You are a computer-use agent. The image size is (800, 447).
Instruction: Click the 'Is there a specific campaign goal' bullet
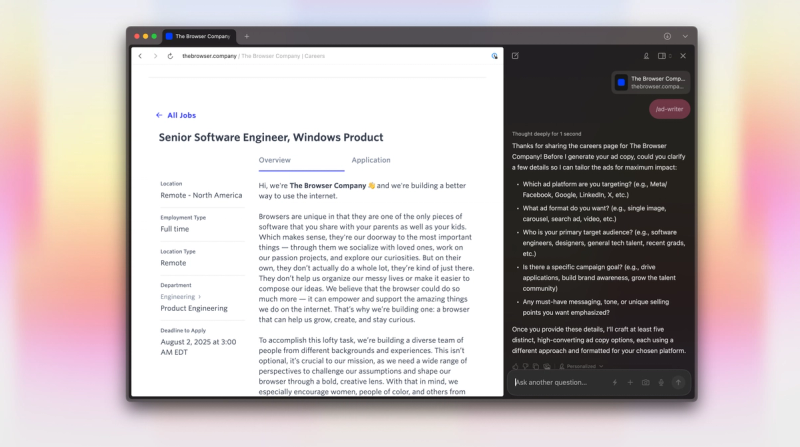point(599,278)
